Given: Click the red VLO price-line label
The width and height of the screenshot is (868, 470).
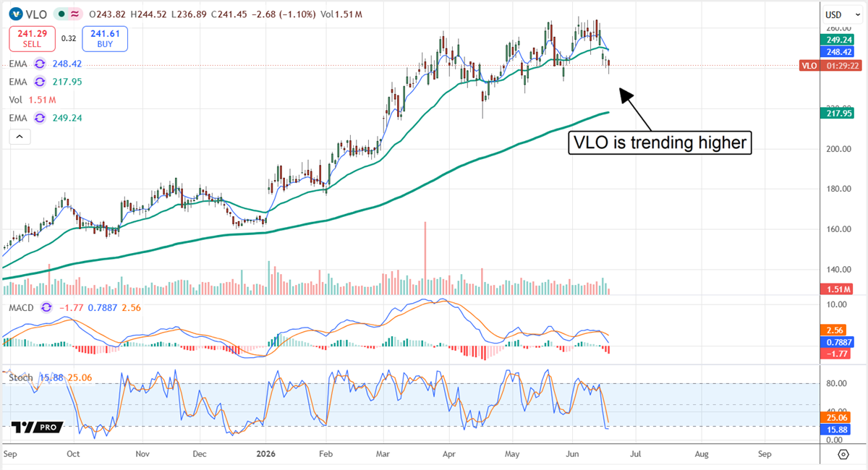Looking at the screenshot, I should tap(809, 66).
